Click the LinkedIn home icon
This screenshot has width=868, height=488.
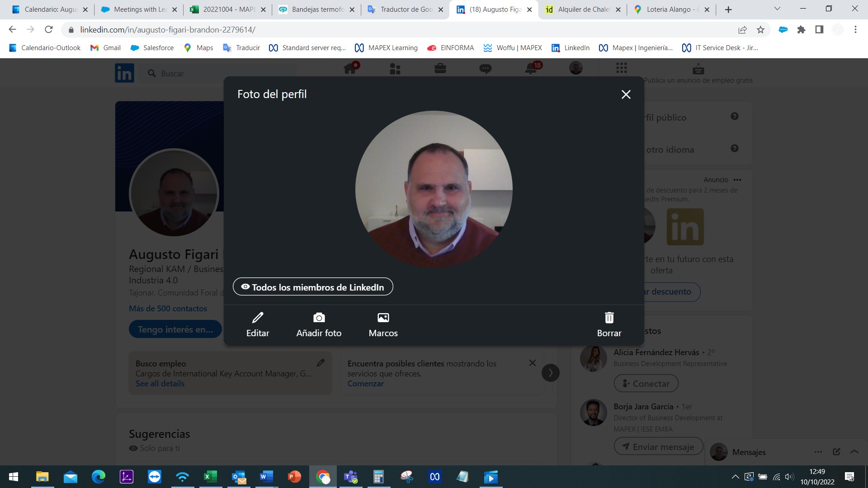(350, 69)
